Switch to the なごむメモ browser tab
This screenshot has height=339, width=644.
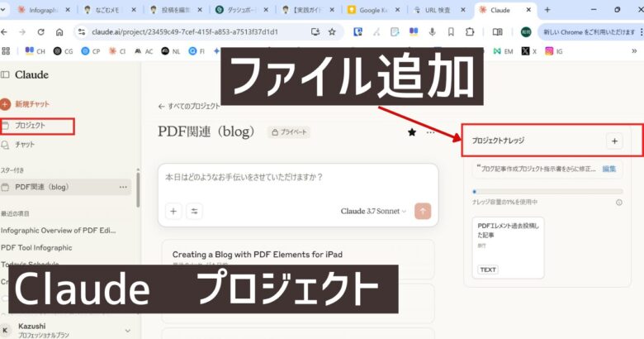(109, 10)
